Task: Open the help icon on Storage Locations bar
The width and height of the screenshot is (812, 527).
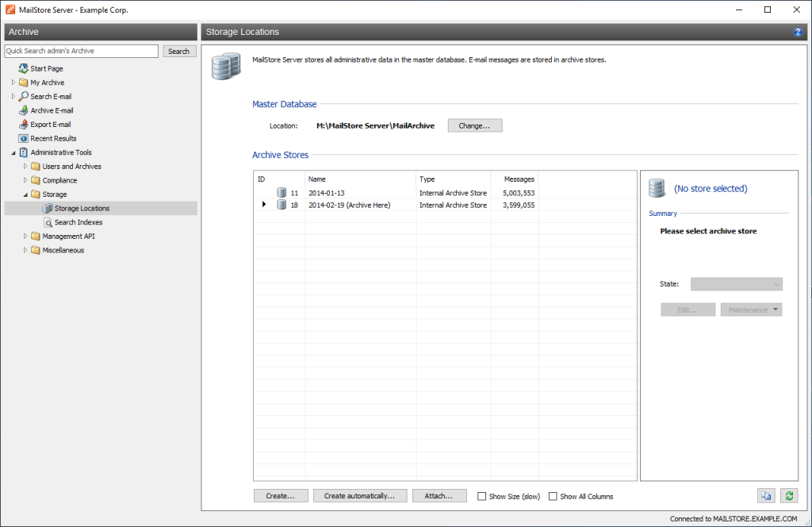Action: pos(798,32)
